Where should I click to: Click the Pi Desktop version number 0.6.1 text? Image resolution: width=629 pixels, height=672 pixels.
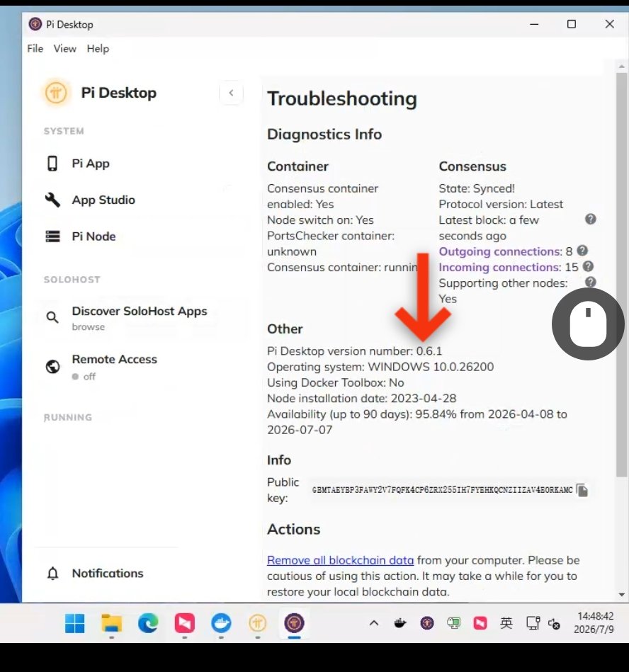click(x=355, y=351)
